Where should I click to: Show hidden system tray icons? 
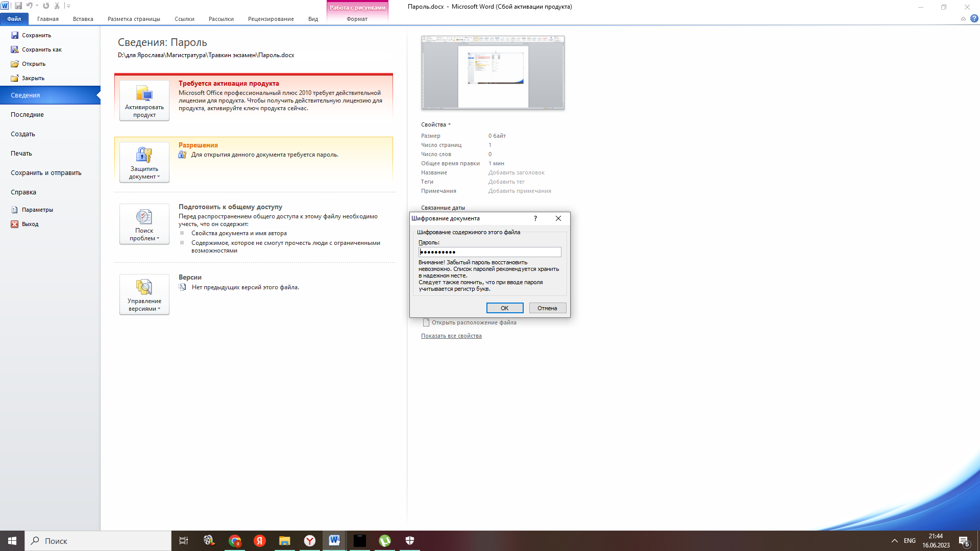[895, 541]
